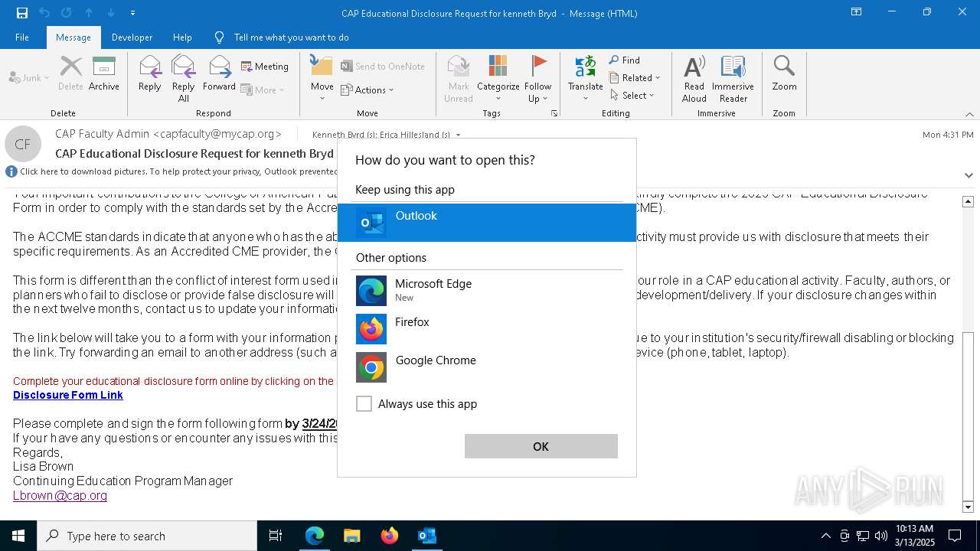Click the Previous Item up arrow
This screenshot has width=980, height=551.
(89, 13)
